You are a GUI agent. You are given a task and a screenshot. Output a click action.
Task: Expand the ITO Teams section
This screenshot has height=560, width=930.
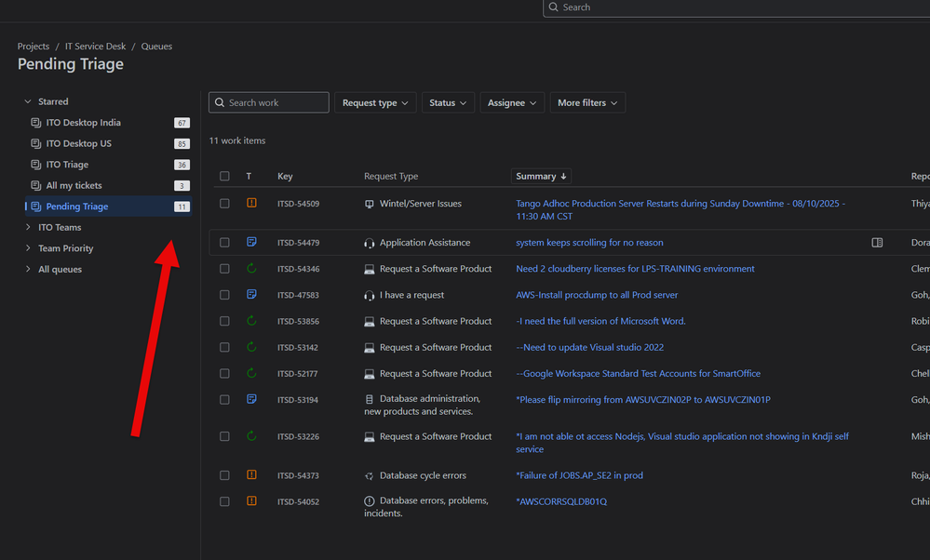click(x=28, y=227)
